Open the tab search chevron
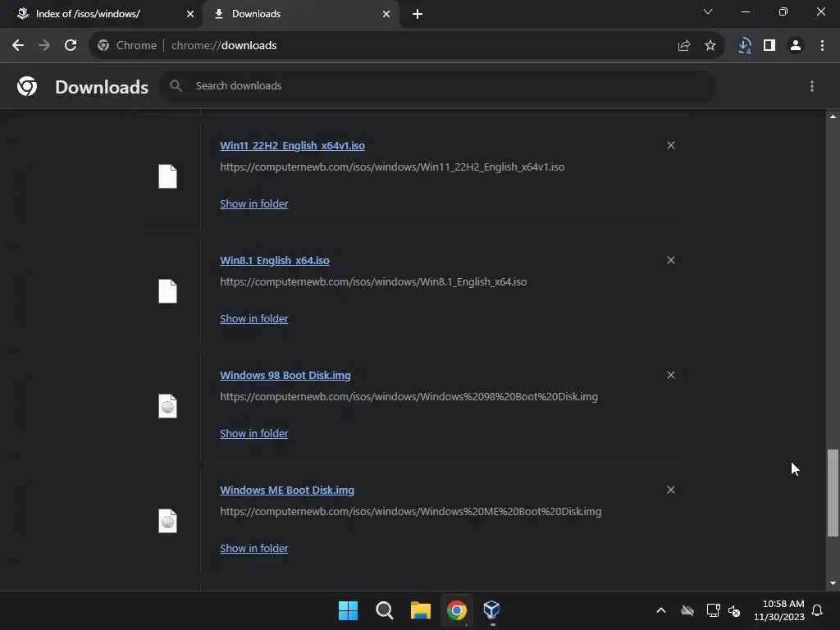Image resolution: width=840 pixels, height=630 pixels. pyautogui.click(x=708, y=11)
